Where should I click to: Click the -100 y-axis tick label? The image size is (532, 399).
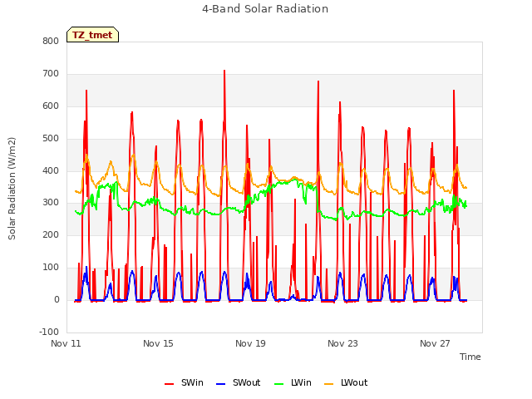click(x=49, y=332)
